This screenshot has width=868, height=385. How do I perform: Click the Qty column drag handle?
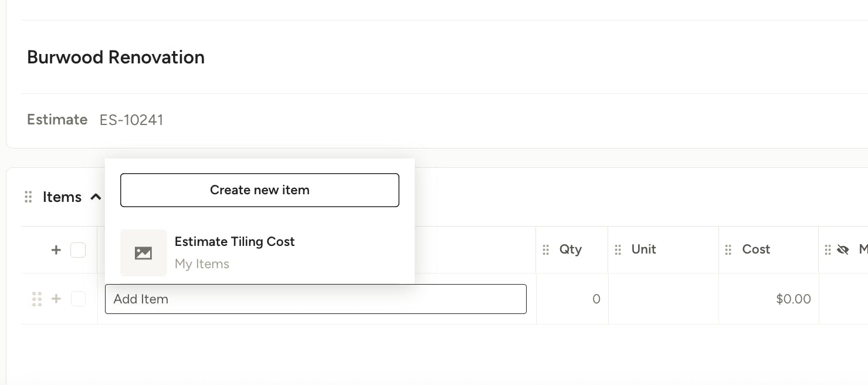point(546,250)
